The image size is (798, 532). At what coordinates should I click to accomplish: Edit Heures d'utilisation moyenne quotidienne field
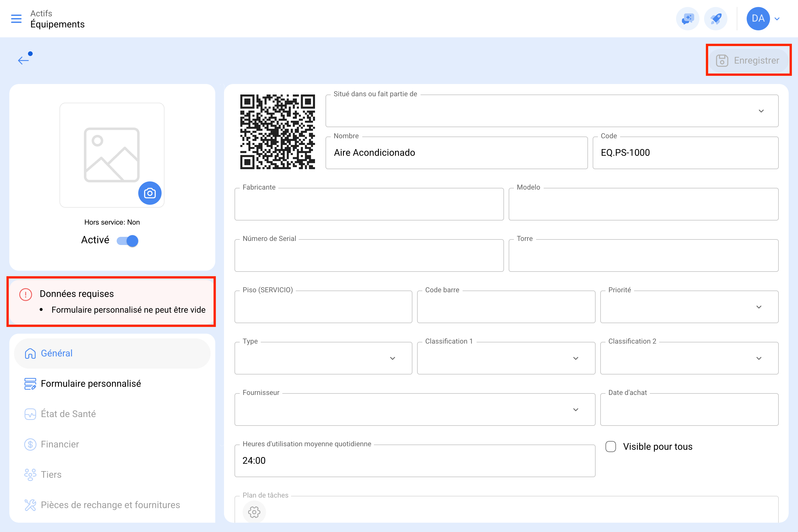[x=415, y=461]
